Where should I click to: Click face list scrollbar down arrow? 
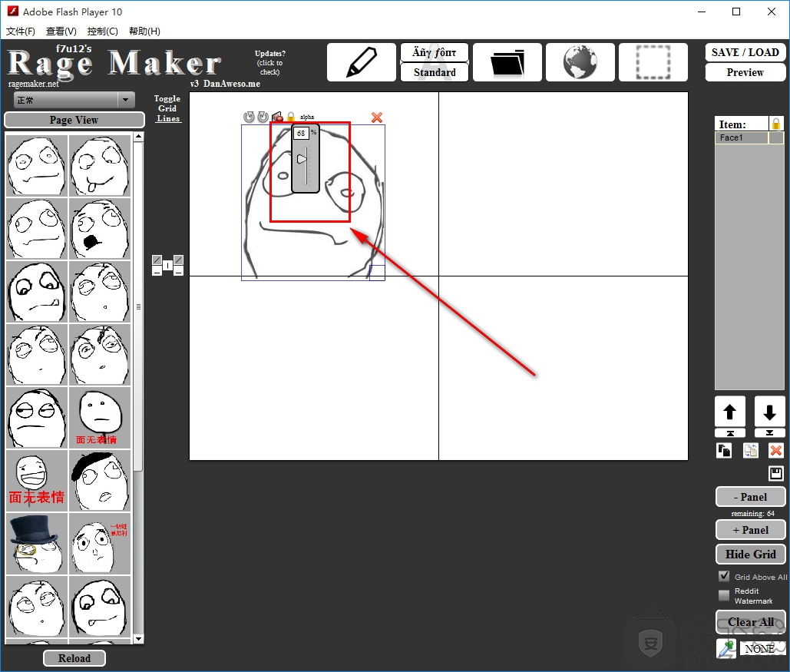(x=138, y=639)
